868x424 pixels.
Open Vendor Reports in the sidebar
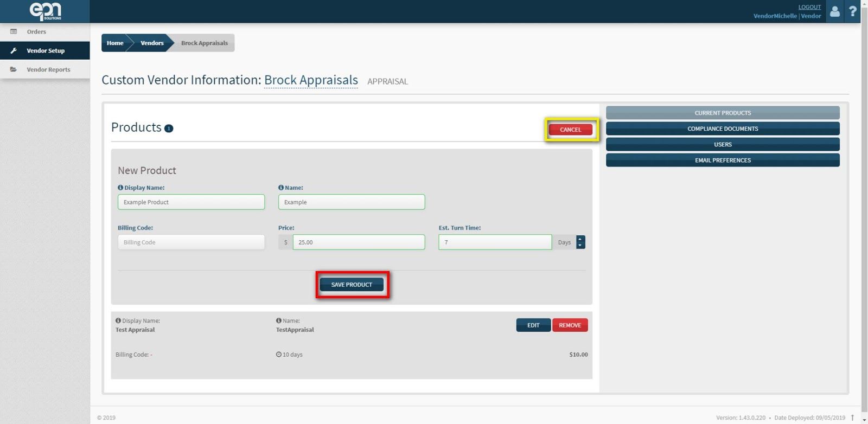[45, 69]
